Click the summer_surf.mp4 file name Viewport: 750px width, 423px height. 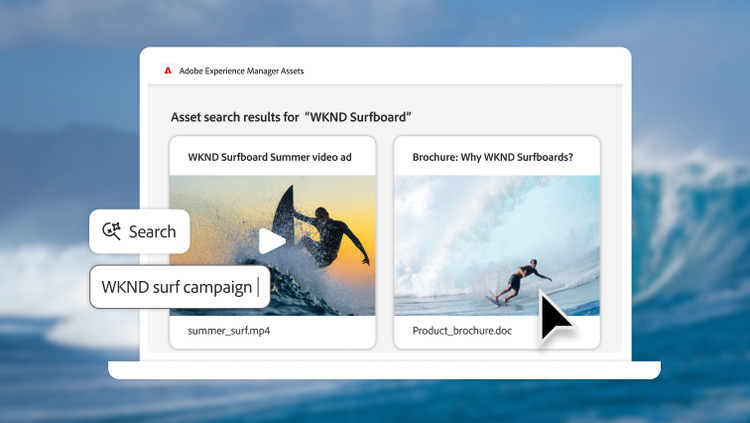click(x=229, y=330)
